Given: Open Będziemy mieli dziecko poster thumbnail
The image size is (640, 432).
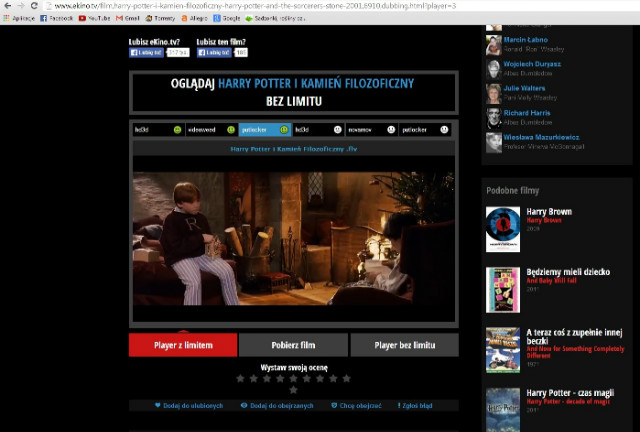Looking at the screenshot, I should click(x=503, y=290).
